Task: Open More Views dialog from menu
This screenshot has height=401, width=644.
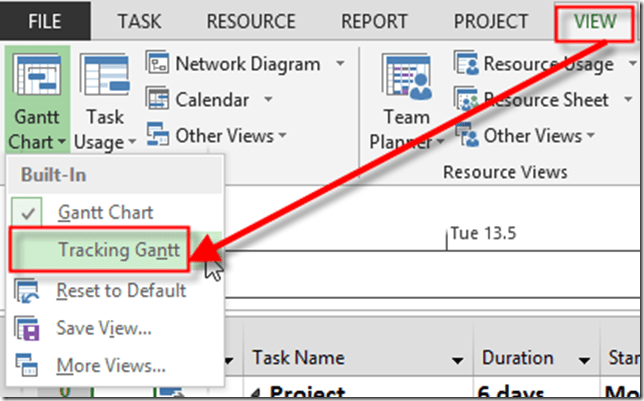Action: 110,365
